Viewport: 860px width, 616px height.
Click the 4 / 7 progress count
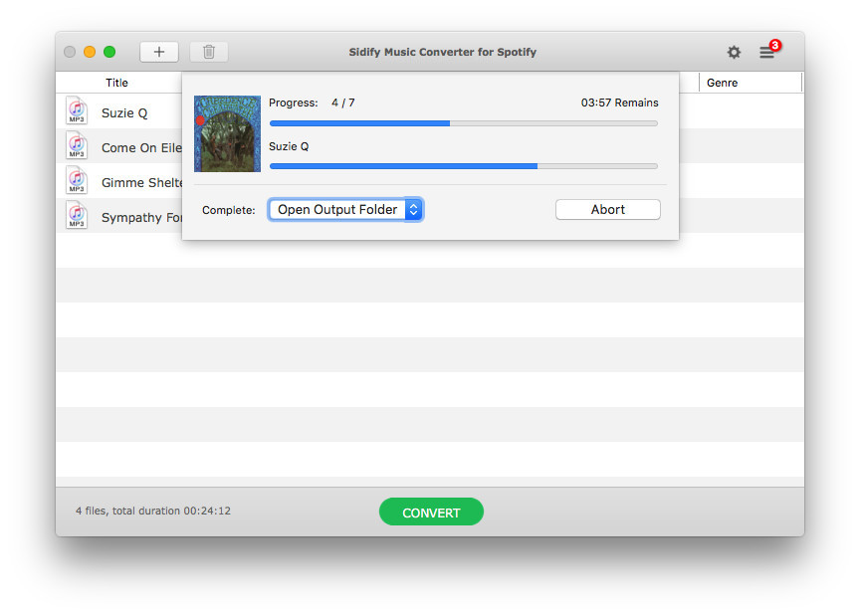tap(342, 103)
